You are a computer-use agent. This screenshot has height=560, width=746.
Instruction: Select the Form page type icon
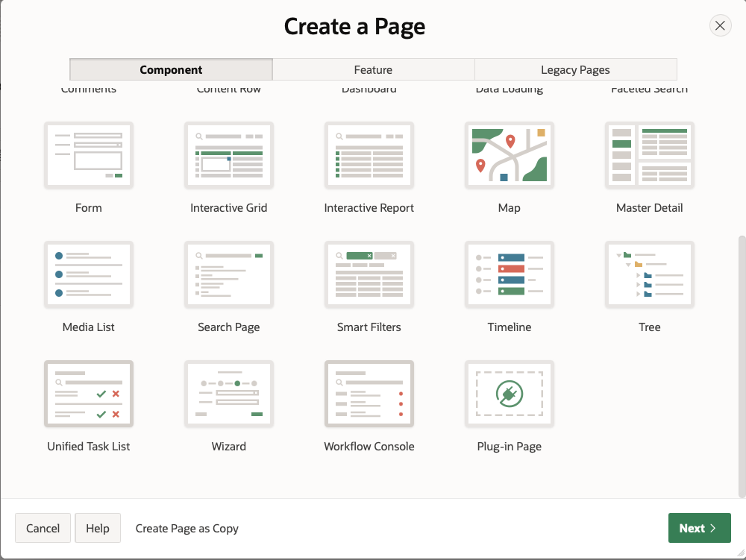point(89,155)
